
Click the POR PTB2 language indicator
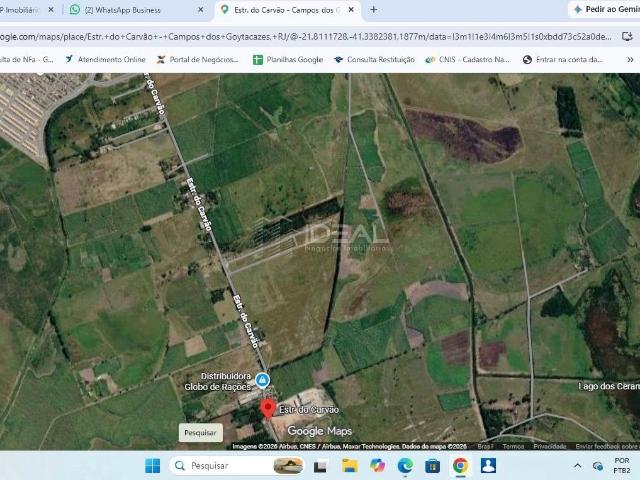tap(622, 465)
